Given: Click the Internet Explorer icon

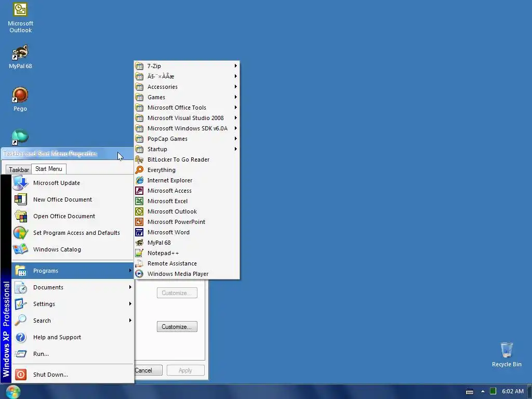Looking at the screenshot, I should (x=139, y=180).
